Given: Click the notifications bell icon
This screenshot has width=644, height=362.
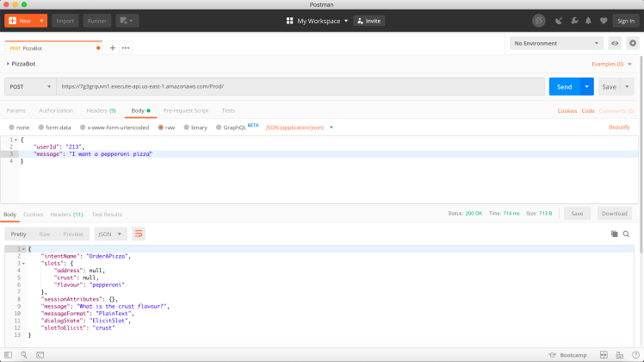Looking at the screenshot, I should (588, 20).
